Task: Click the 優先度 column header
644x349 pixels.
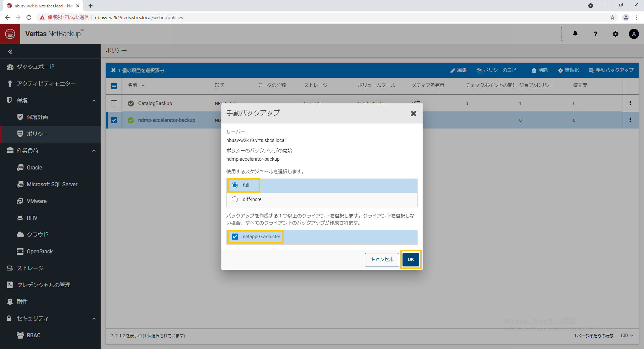Action: (x=580, y=85)
